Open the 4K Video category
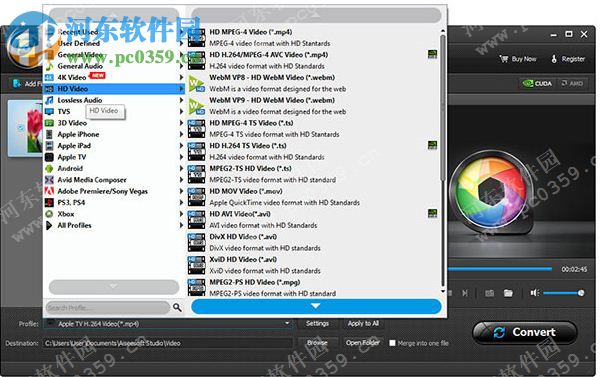 click(x=114, y=77)
